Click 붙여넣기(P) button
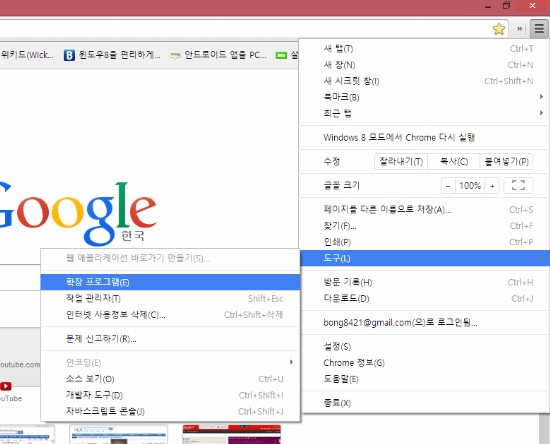This screenshot has height=444, width=550. 506,161
